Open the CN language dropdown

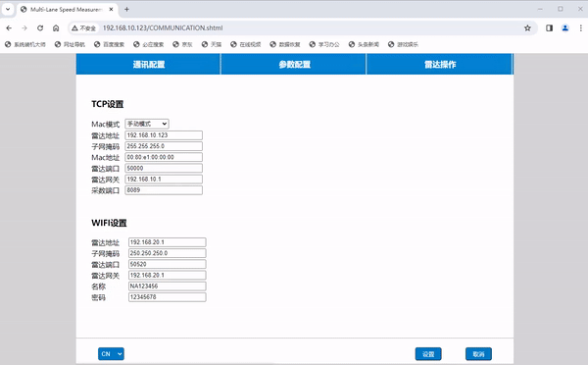111,354
